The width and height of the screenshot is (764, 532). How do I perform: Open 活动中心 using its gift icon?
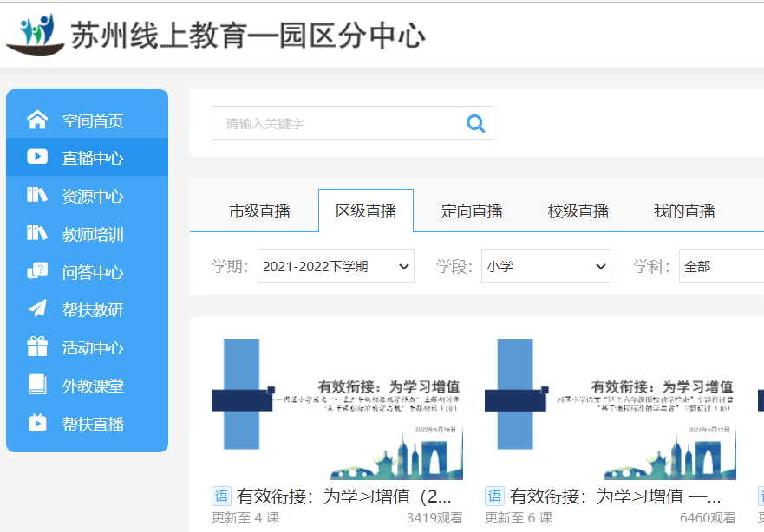36,344
